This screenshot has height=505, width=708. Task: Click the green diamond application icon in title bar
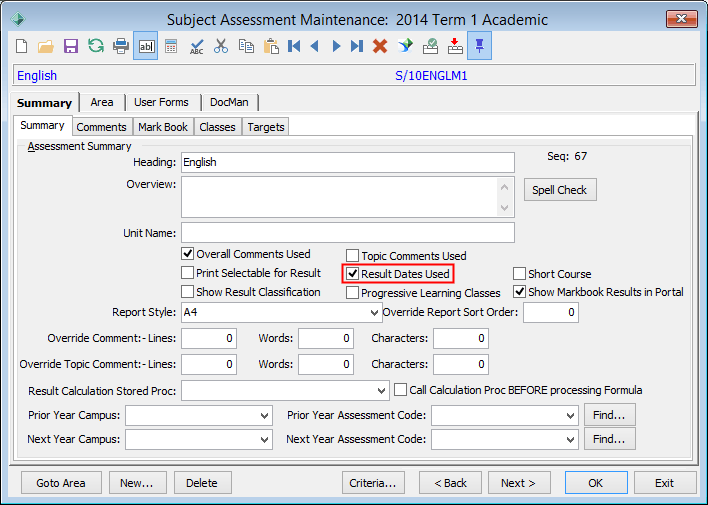[x=18, y=19]
